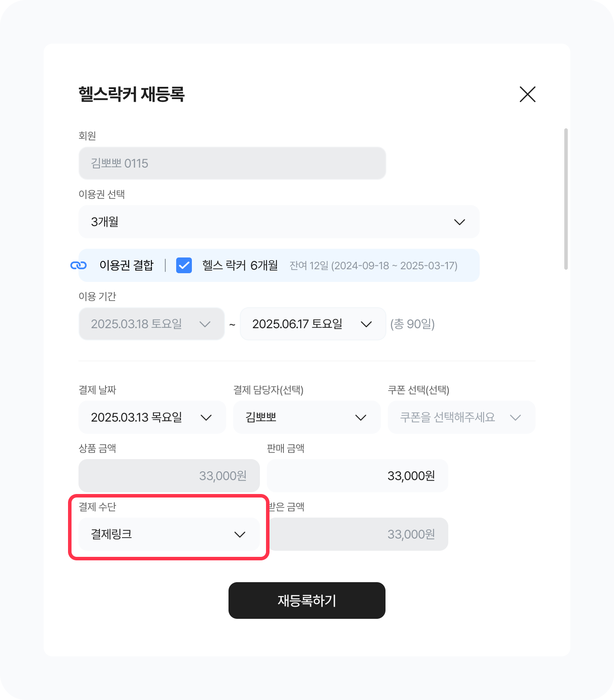Close the 헬스락커 재등록 dialog

[x=527, y=94]
